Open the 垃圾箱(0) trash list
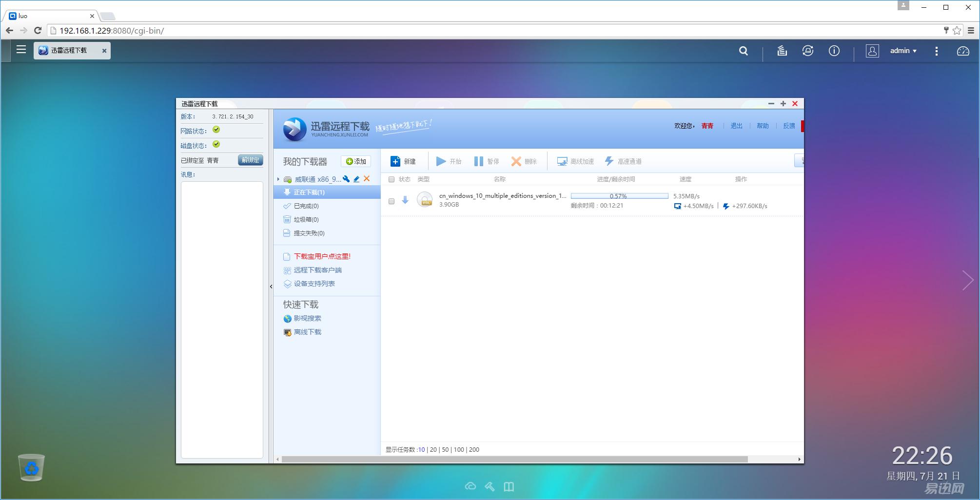 point(306,220)
